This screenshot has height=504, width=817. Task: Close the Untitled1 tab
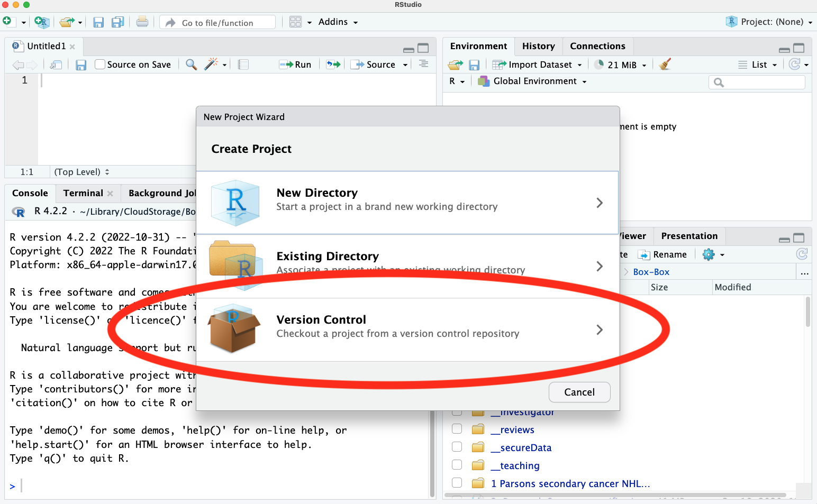tap(72, 47)
